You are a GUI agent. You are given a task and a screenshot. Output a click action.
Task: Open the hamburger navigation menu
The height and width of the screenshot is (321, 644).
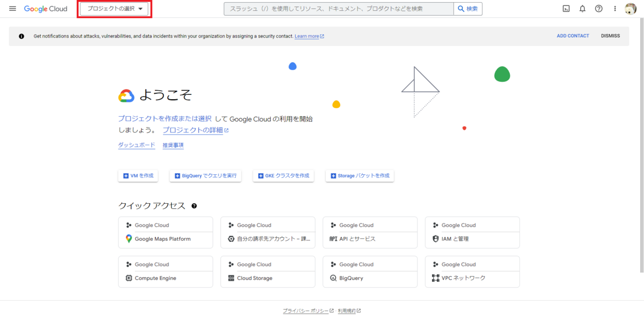(x=12, y=9)
